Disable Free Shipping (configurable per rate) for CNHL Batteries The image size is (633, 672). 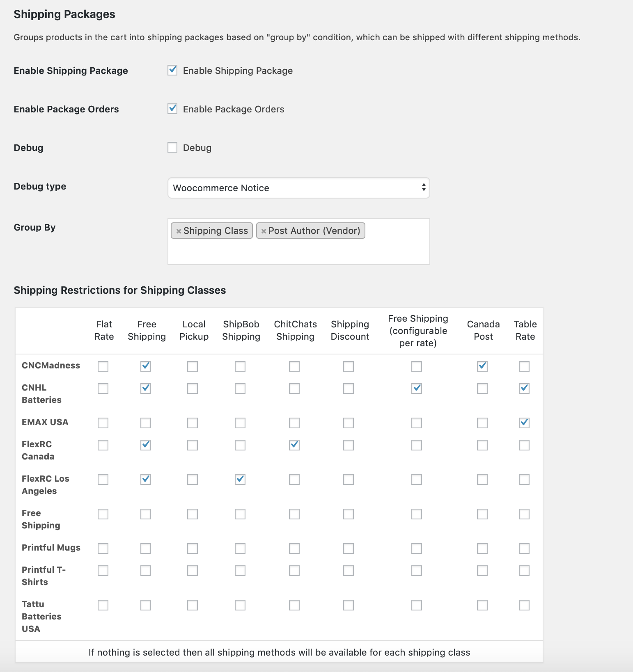[x=416, y=388]
